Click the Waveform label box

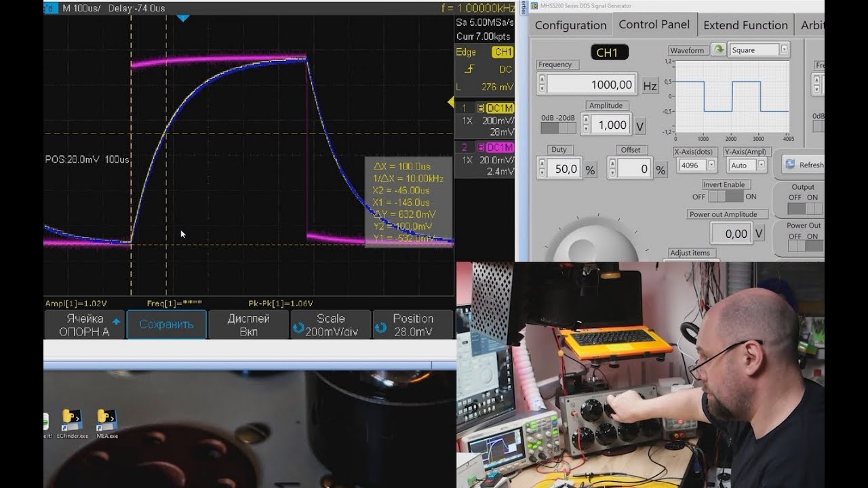pos(688,50)
